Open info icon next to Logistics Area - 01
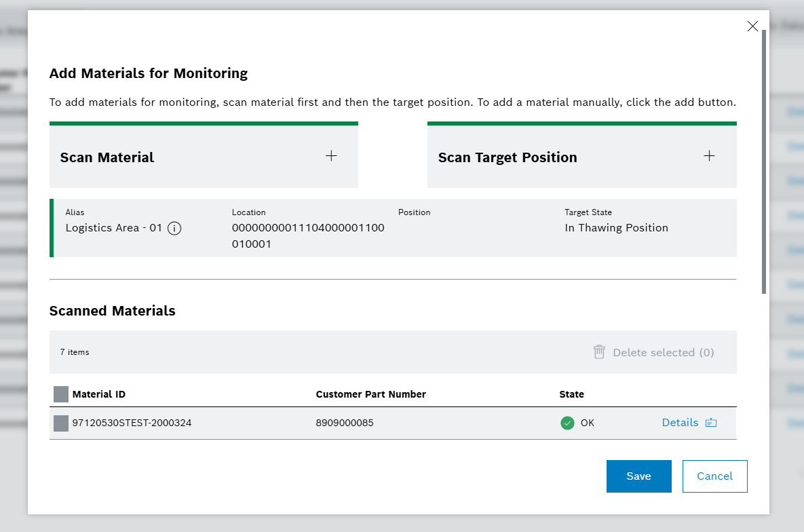This screenshot has width=804, height=532. tap(174, 228)
